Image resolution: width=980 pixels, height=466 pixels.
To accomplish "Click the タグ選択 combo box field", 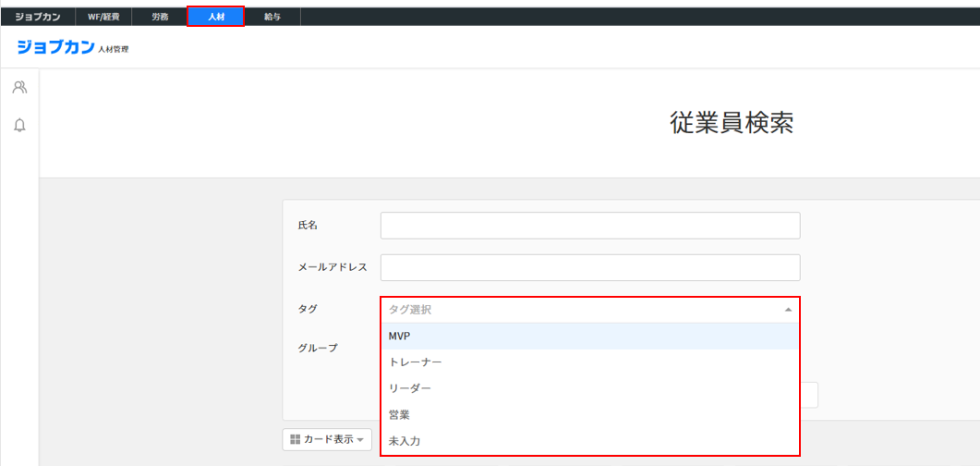I will tap(582, 310).
